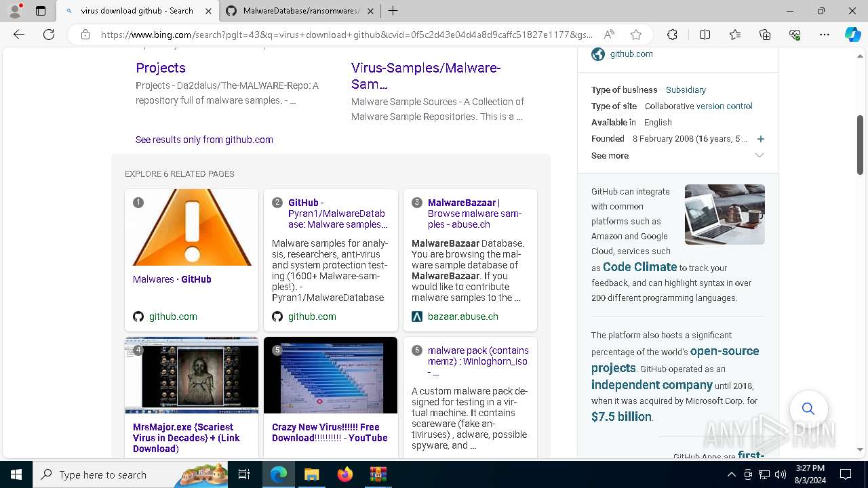Open Virus-Samples/Malware-Sam… result link

426,76
